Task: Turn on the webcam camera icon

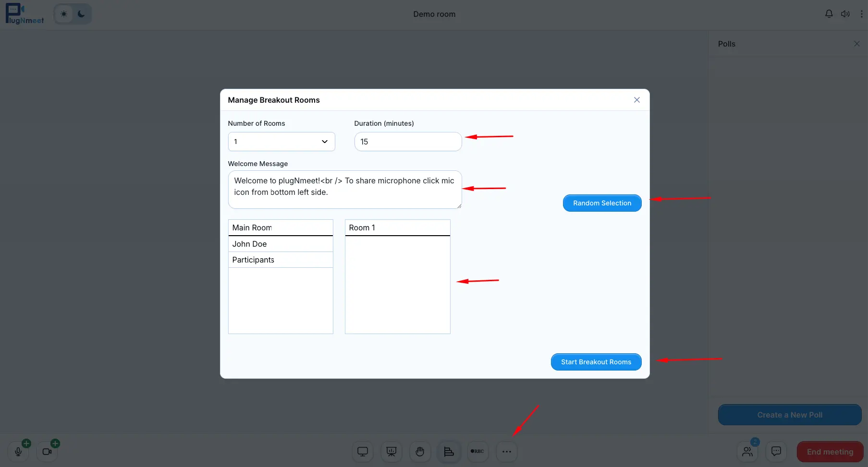Action: tap(47, 452)
